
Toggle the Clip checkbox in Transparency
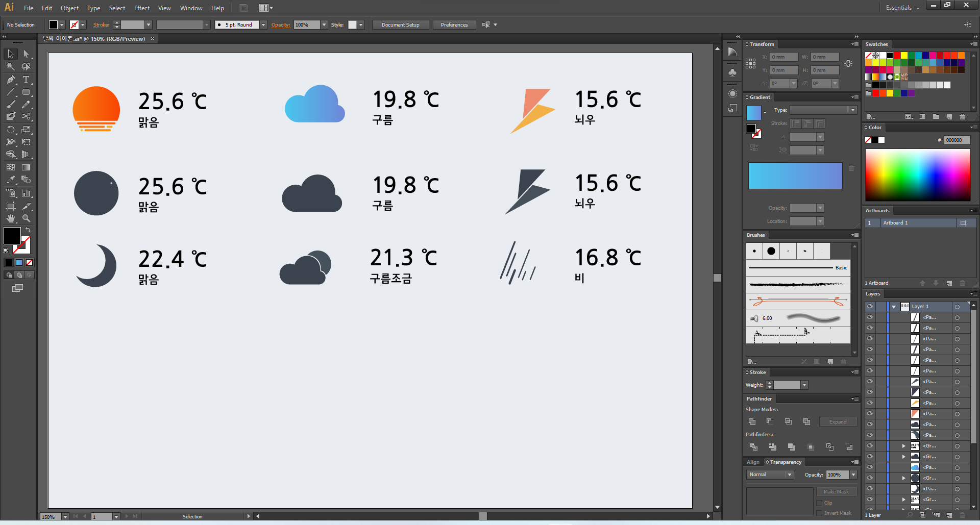819,503
